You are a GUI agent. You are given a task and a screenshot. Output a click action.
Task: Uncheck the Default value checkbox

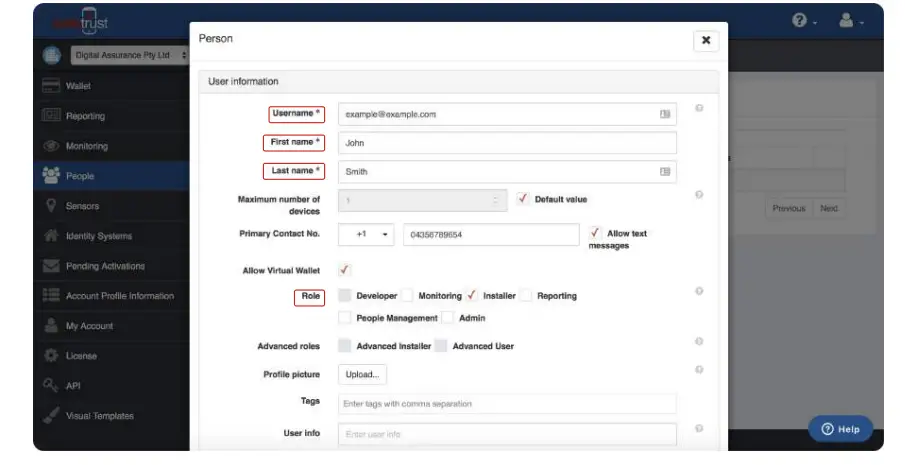coord(523,199)
